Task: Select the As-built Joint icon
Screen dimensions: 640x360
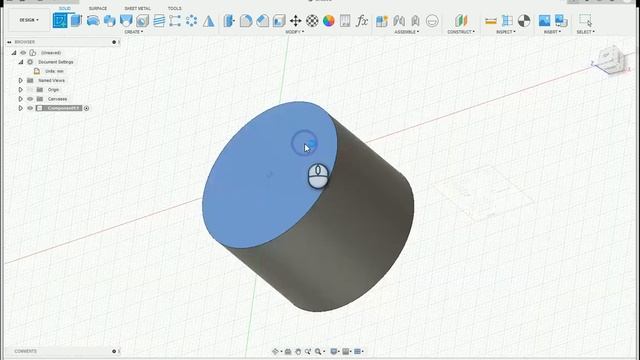Action: point(416,20)
